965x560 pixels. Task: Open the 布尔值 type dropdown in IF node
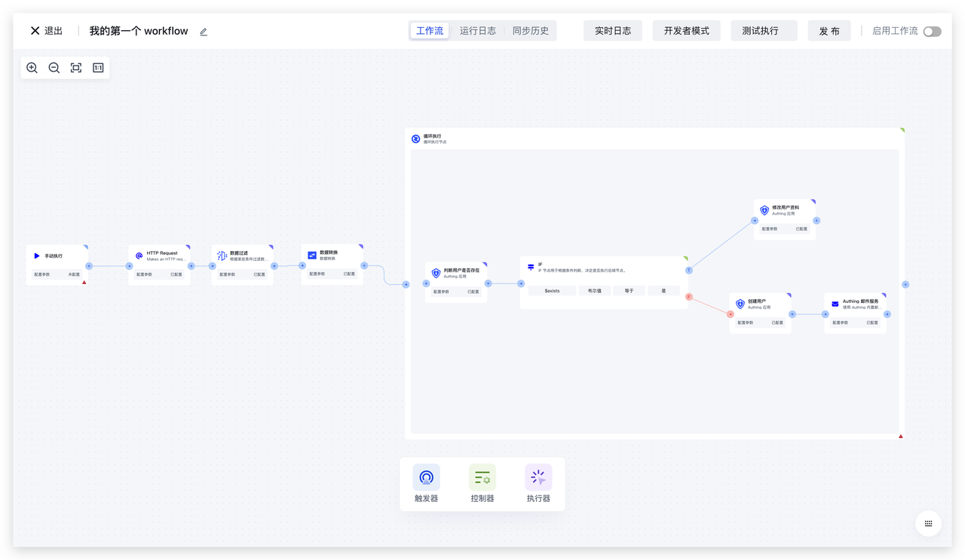[x=594, y=291]
